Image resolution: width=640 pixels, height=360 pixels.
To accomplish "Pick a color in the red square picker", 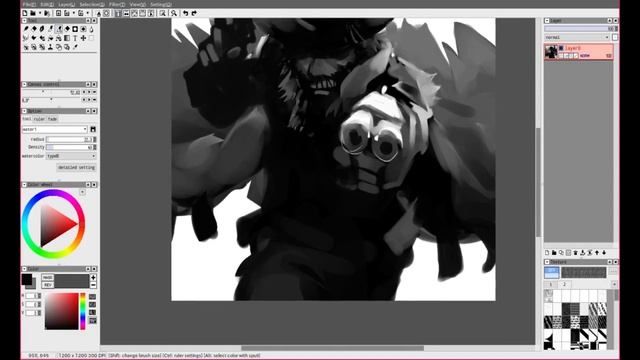I will coord(62,311).
